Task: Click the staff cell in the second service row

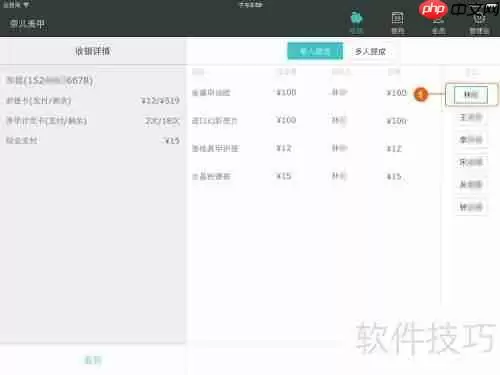Action: (x=339, y=120)
